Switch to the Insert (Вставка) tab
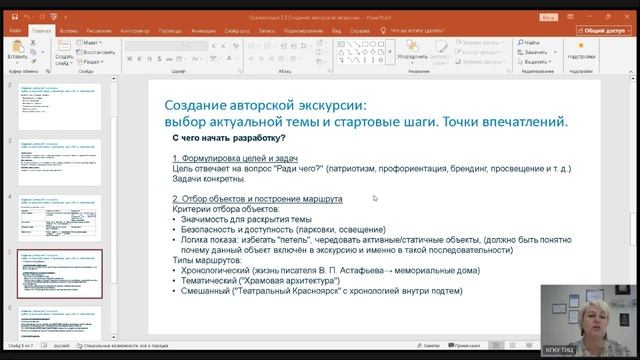This screenshot has width=640, height=360. (69, 31)
